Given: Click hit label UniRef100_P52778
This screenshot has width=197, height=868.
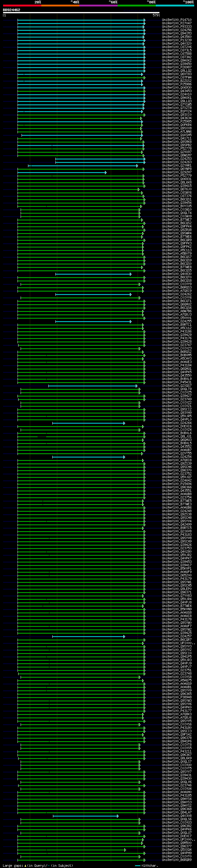Looking at the screenshot, I should pyautogui.click(x=176, y=149).
